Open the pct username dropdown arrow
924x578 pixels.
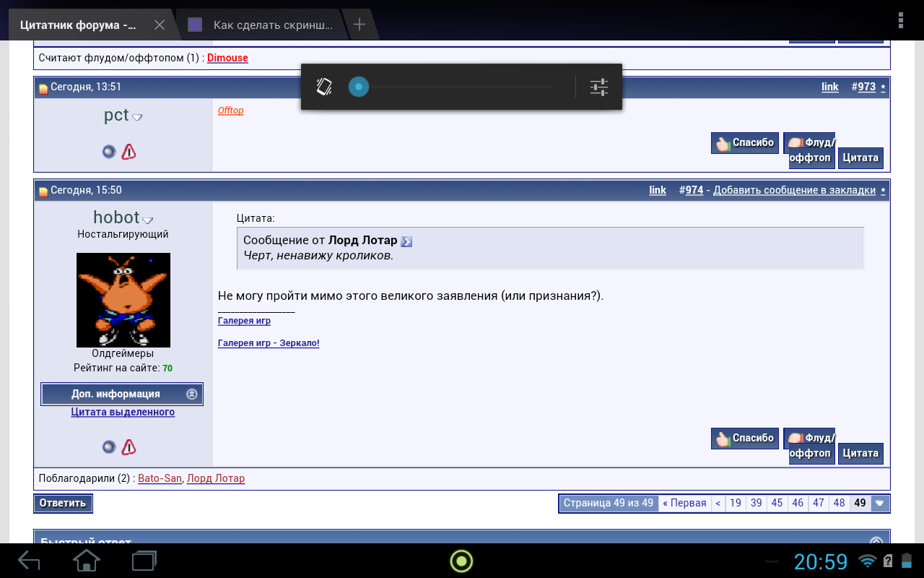pyautogui.click(x=137, y=117)
